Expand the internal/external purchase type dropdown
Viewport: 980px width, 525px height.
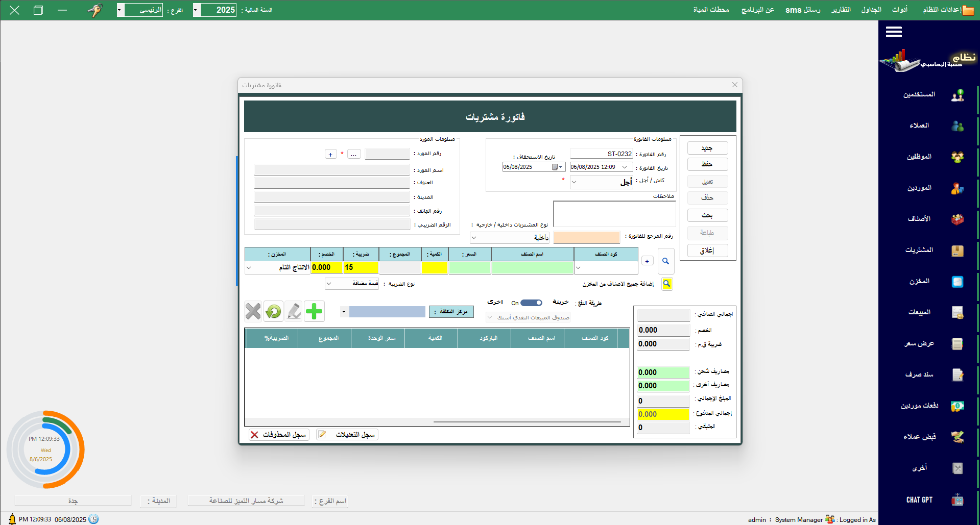click(x=474, y=238)
